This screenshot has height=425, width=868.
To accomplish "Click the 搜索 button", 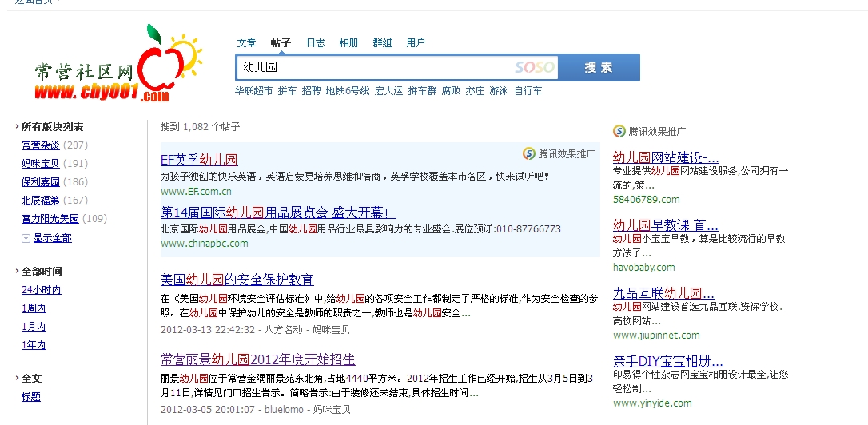I will click(599, 68).
